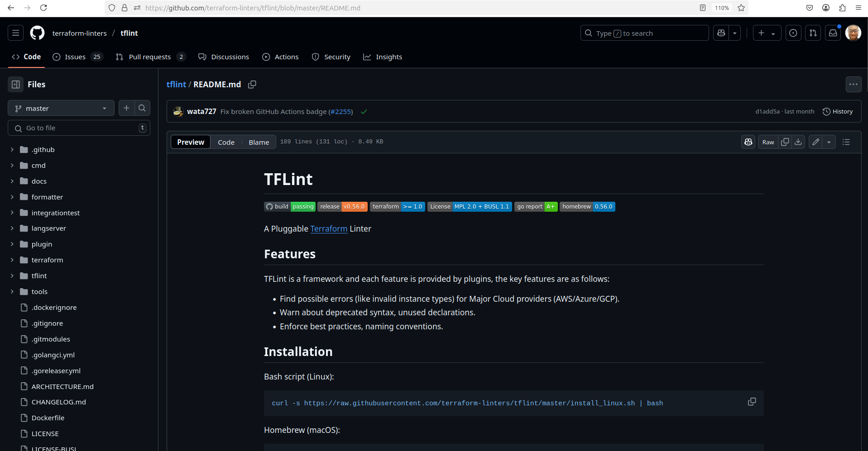
Task: Expand the plugin folder
Action: [x=12, y=244]
